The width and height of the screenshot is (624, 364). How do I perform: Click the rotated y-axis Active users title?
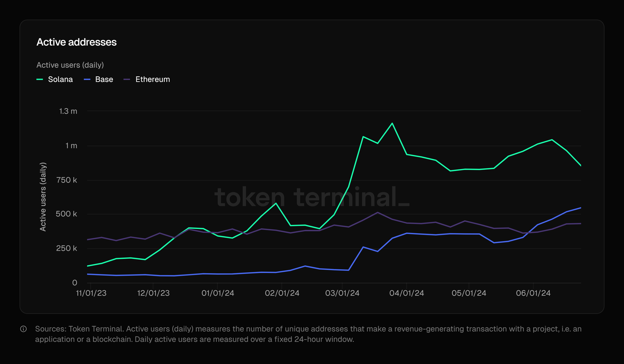[43, 197]
